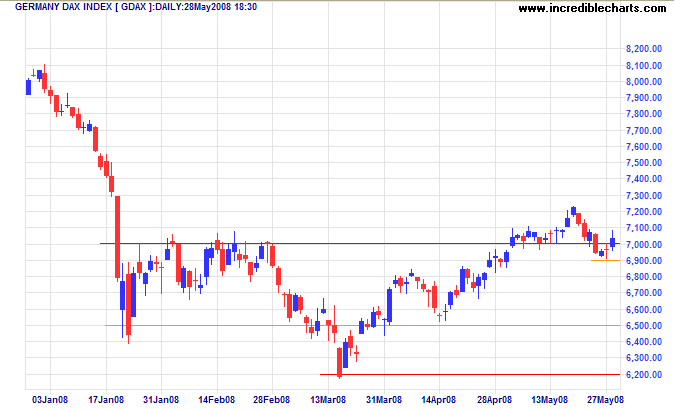Click the 03Jan08 date label
This screenshot has height=410, width=675.
pos(50,400)
